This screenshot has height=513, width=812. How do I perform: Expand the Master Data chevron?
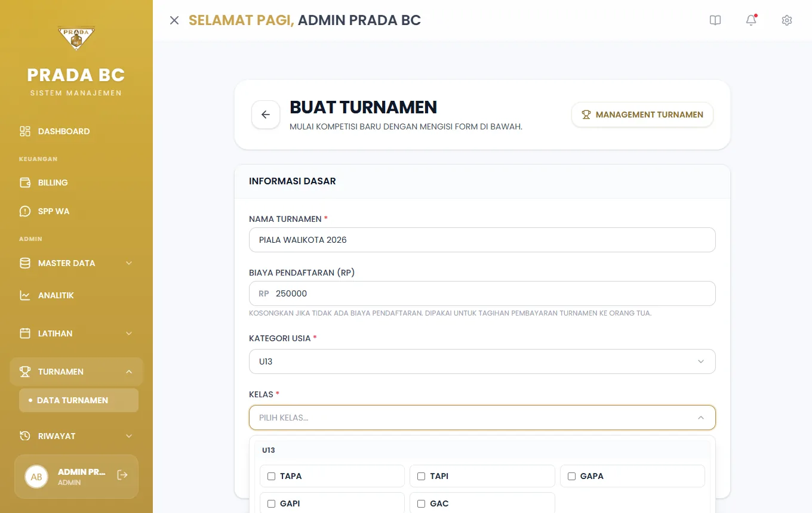129,263
